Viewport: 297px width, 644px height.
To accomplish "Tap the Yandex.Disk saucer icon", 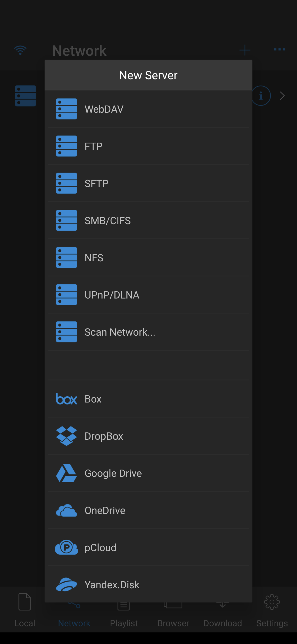I will click(x=67, y=585).
